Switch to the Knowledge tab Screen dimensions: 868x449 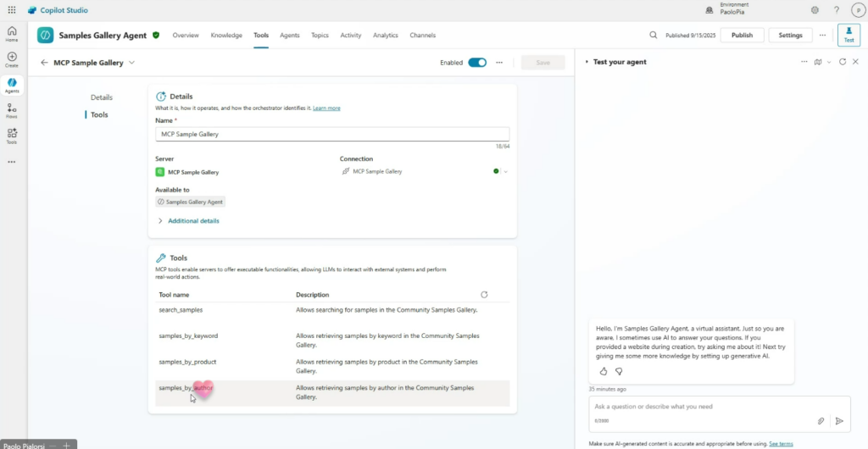pyautogui.click(x=226, y=35)
